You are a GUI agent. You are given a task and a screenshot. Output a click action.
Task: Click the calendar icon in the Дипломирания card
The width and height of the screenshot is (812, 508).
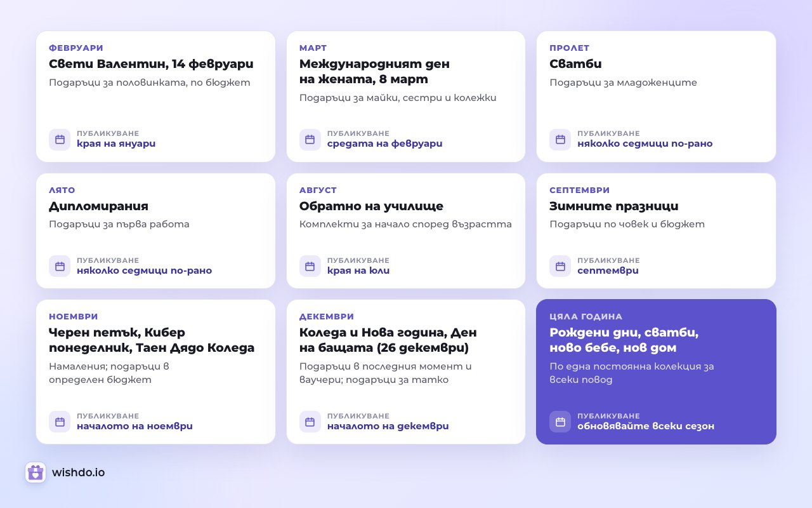coord(60,266)
